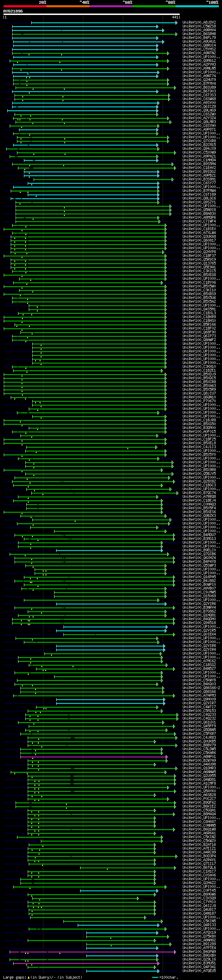Open the UniRef100_Q9BZK3 label
Image resolution: width=222 pixels, height=980 pixels.
coord(199,516)
